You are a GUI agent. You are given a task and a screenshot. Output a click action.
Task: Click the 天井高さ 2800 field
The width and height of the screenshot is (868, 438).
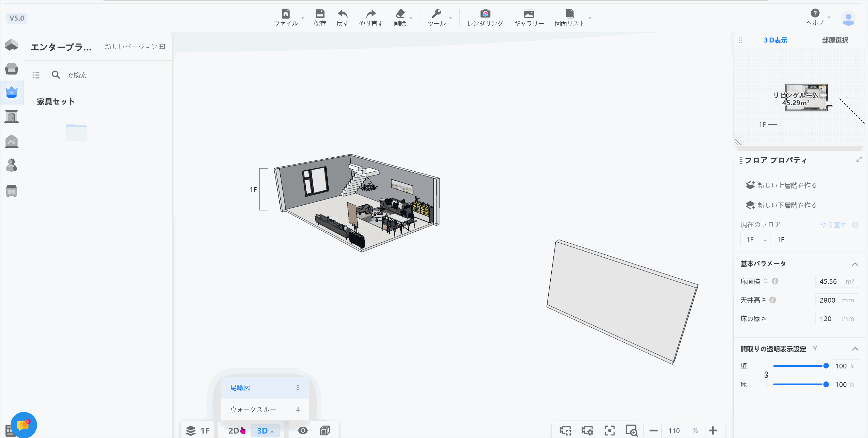[837, 300]
